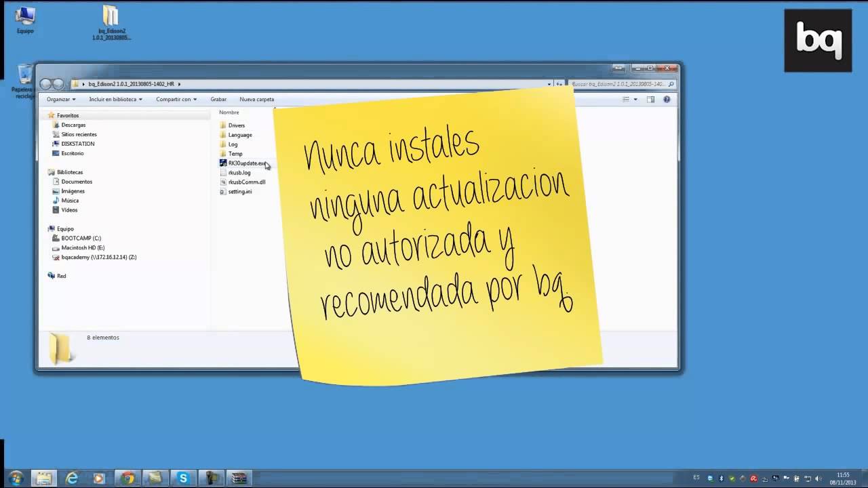Open Windows Explorer from the taskbar
Screen dimensions: 868x488
pos(43,479)
